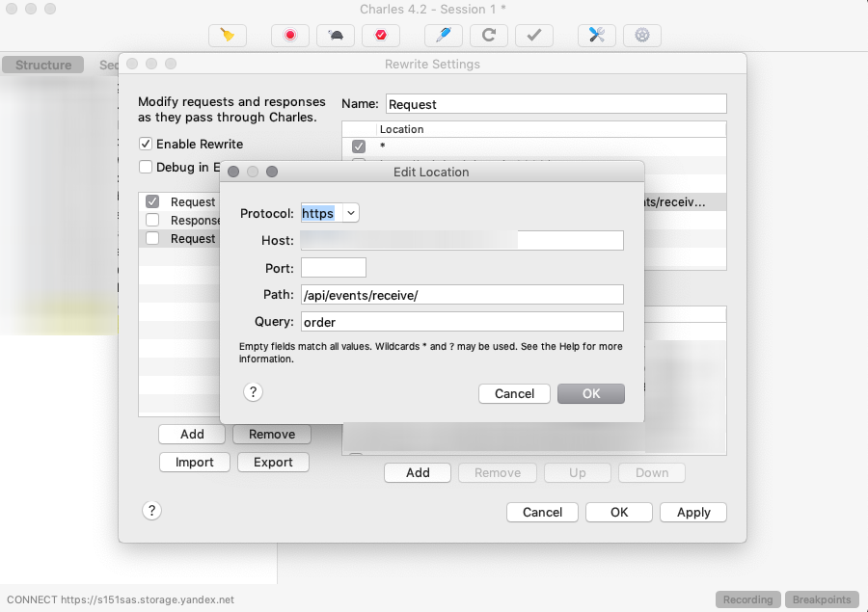
Task: Click the turtle throttling icon
Action: 336,36
